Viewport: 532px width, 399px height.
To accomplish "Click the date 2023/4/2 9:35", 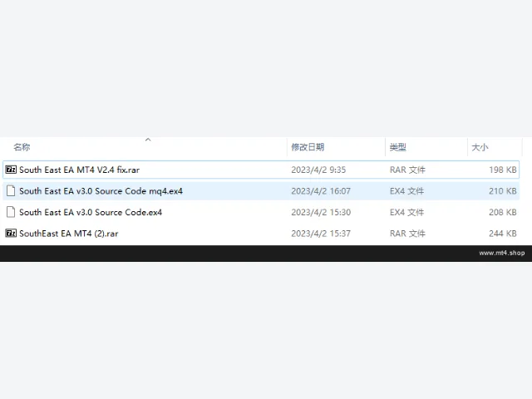I will pos(318,170).
